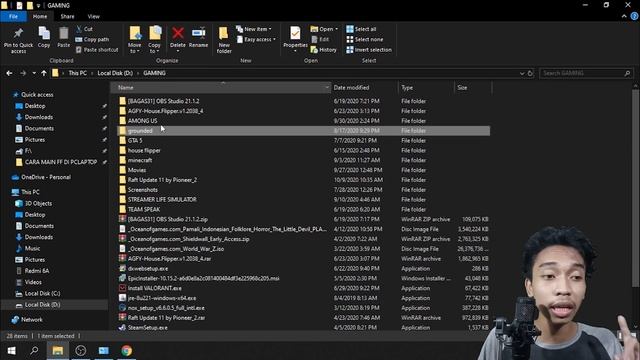Click the Edit command in Open group
Image resolution: width=640 pixels, height=360 pixels.
tap(320, 40)
